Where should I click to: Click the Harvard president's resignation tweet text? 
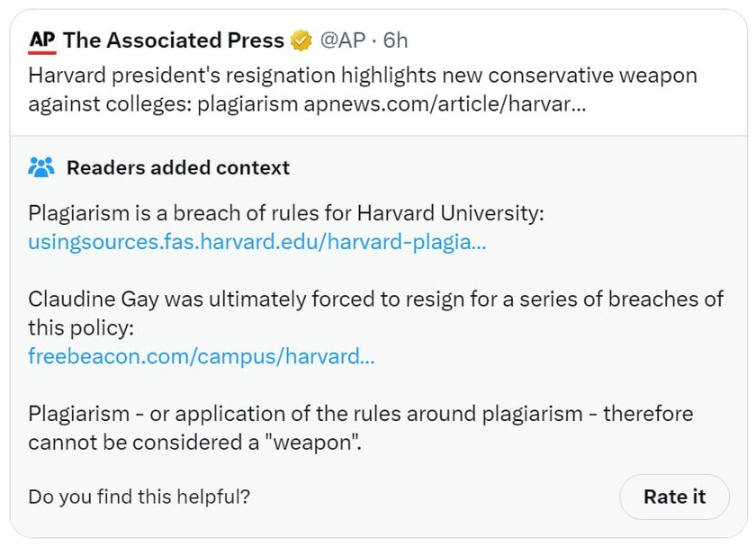tap(363, 90)
